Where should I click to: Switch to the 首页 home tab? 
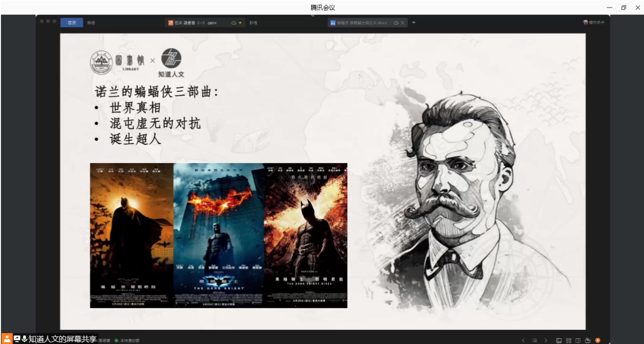pos(72,23)
